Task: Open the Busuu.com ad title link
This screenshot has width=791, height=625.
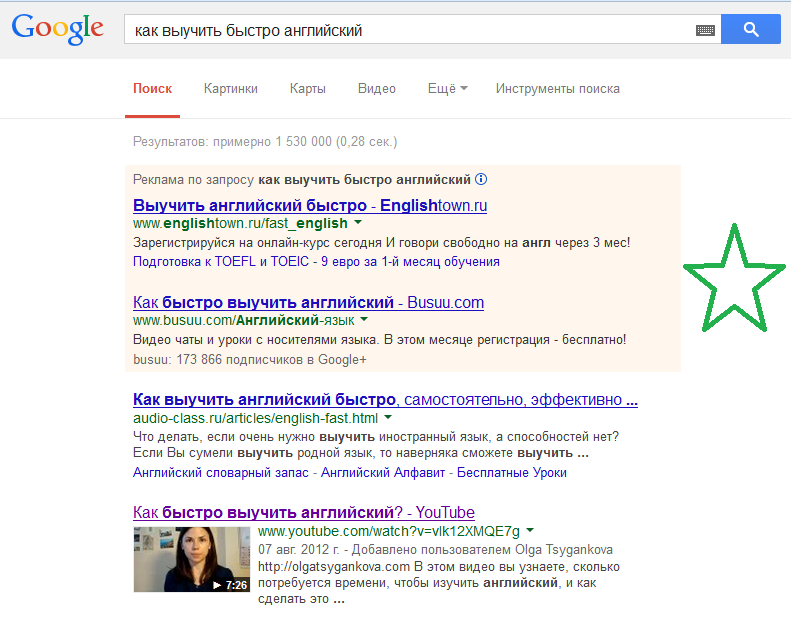Action: tap(308, 302)
